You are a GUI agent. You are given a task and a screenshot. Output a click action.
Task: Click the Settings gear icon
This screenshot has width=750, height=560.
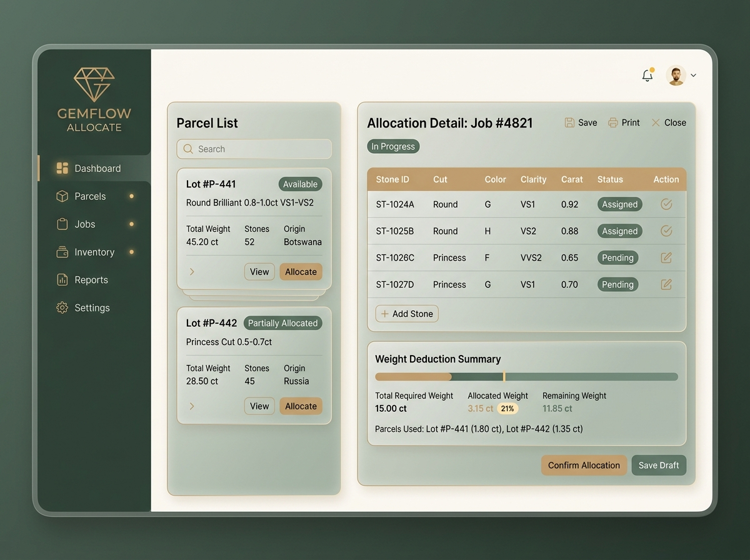62,307
